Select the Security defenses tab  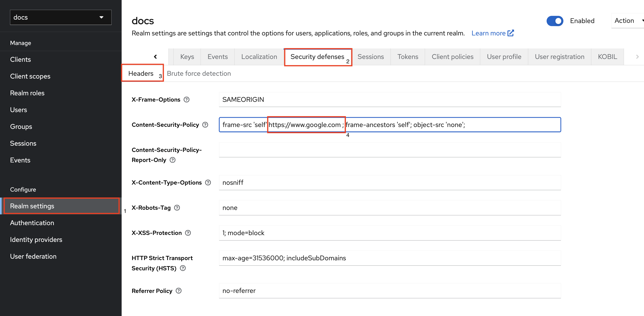317,57
